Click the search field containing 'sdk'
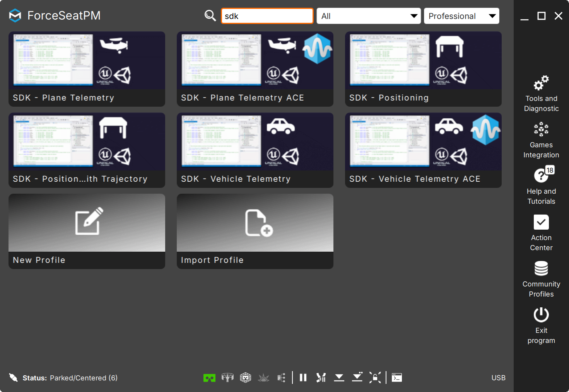The height and width of the screenshot is (392, 569). pyautogui.click(x=267, y=16)
